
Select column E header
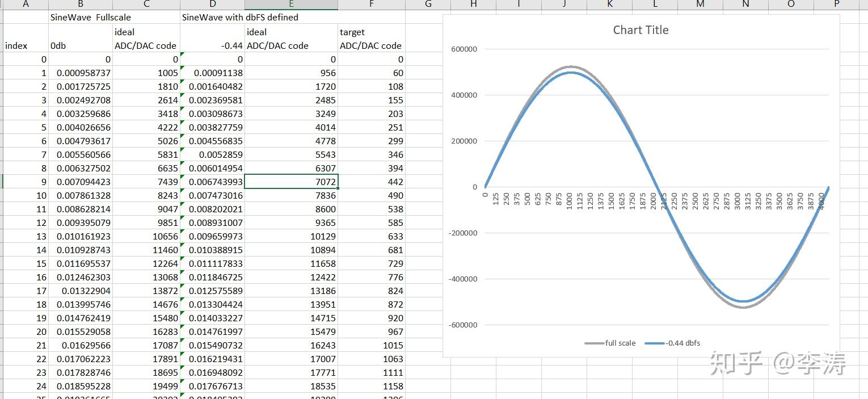(291, 5)
